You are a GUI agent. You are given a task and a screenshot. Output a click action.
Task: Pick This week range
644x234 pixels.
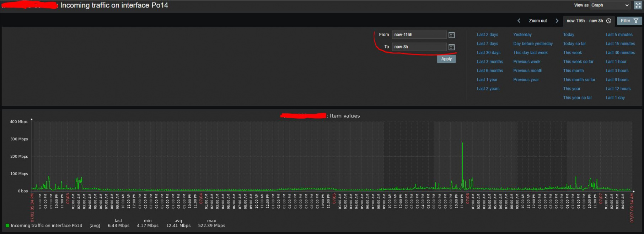(x=573, y=52)
